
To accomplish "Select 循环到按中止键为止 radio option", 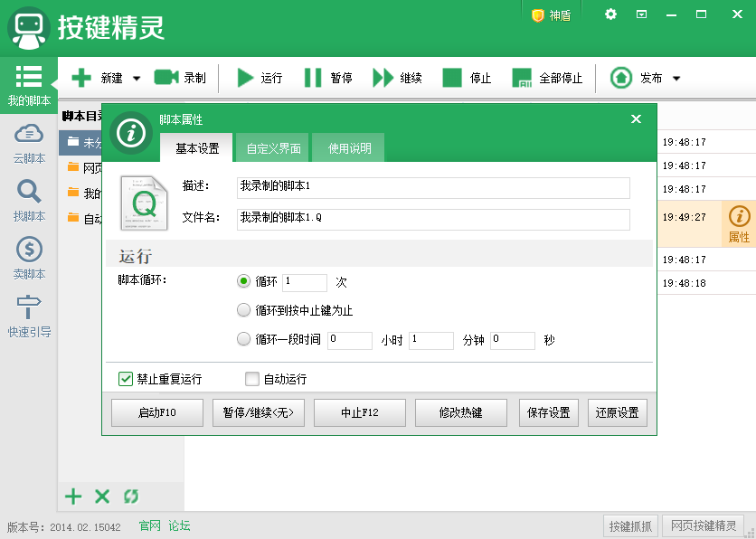I will [243, 308].
